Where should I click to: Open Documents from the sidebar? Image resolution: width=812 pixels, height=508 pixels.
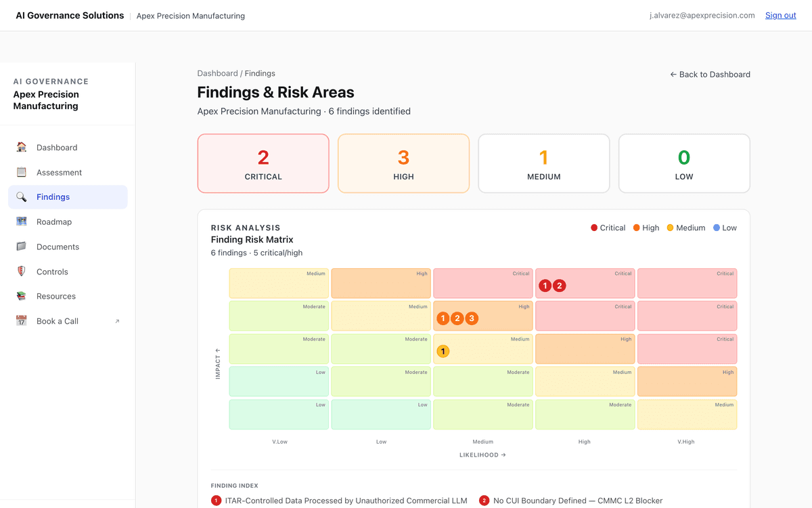(x=68, y=247)
